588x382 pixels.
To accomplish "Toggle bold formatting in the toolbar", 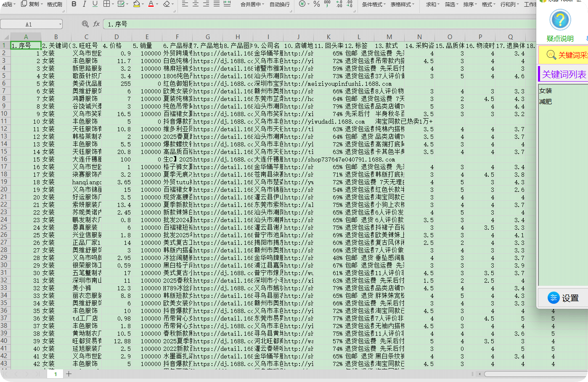I will 74,4.
